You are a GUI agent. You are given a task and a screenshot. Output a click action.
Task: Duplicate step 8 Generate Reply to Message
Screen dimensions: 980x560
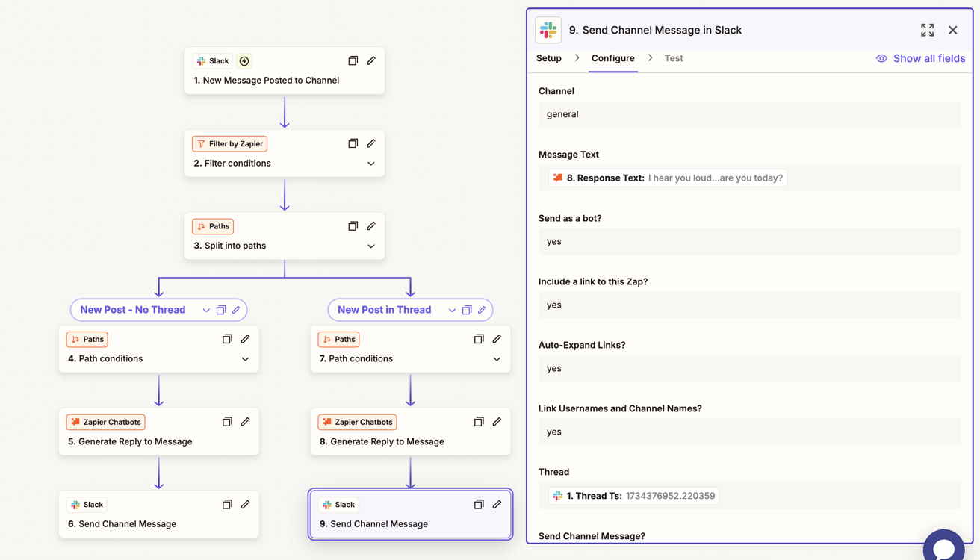click(x=479, y=422)
